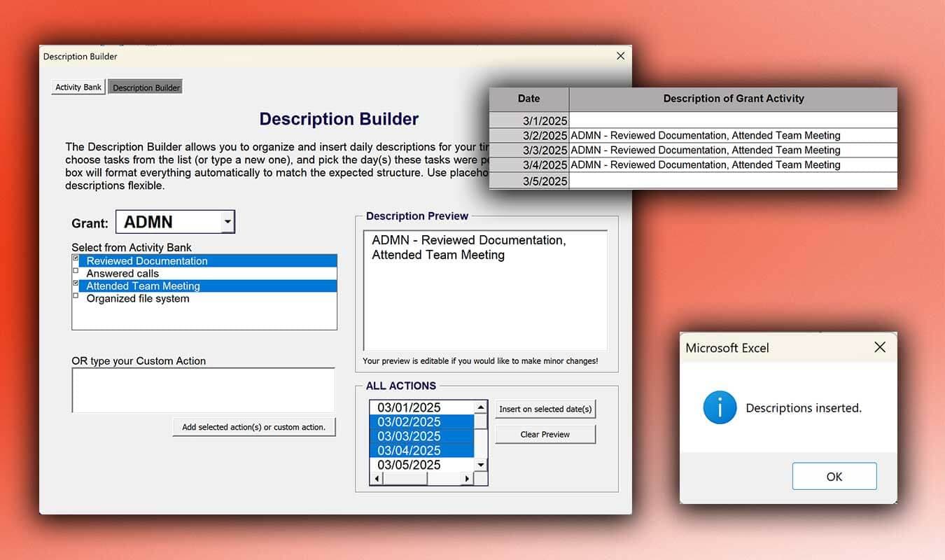945x560 pixels.
Task: Open the Grant dropdown arrow
Action: click(227, 221)
